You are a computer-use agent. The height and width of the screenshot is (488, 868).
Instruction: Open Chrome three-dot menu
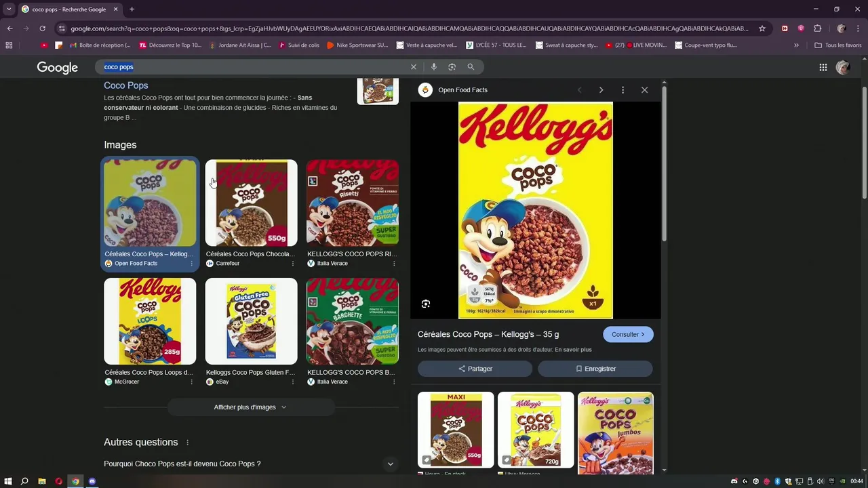coord(858,28)
